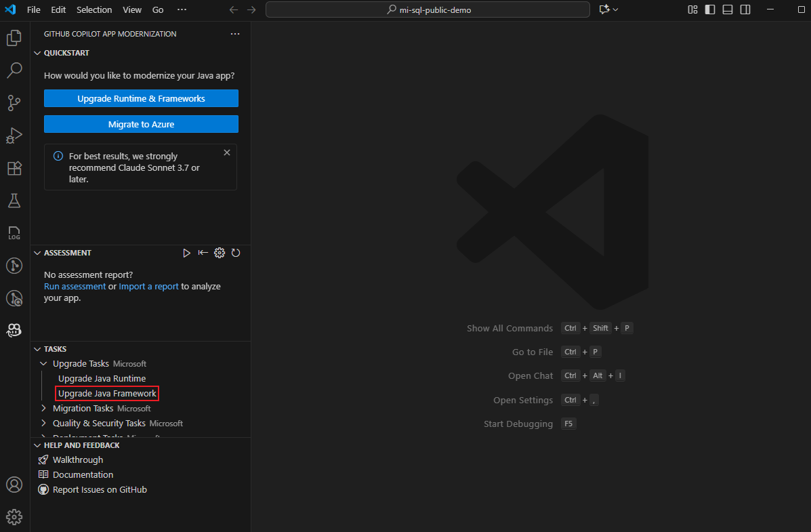The height and width of the screenshot is (532, 811).
Task: Open the Testing flask icon in the activity bar
Action: 14,200
